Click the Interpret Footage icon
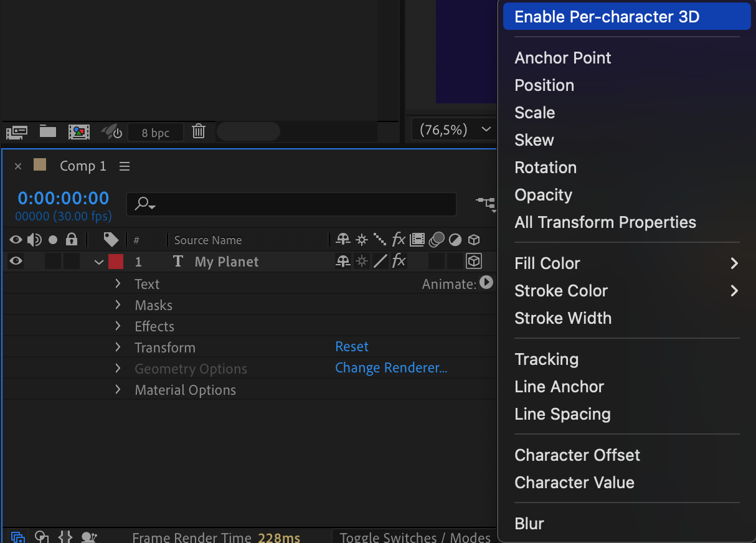 point(17,131)
